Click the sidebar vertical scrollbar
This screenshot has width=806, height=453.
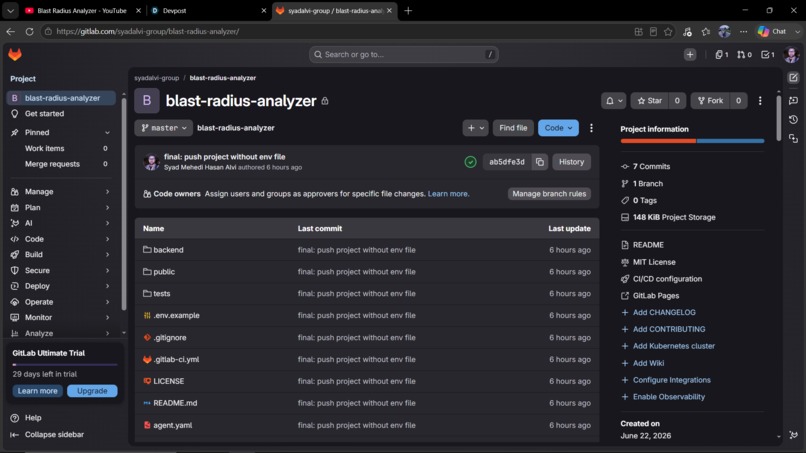point(123,204)
